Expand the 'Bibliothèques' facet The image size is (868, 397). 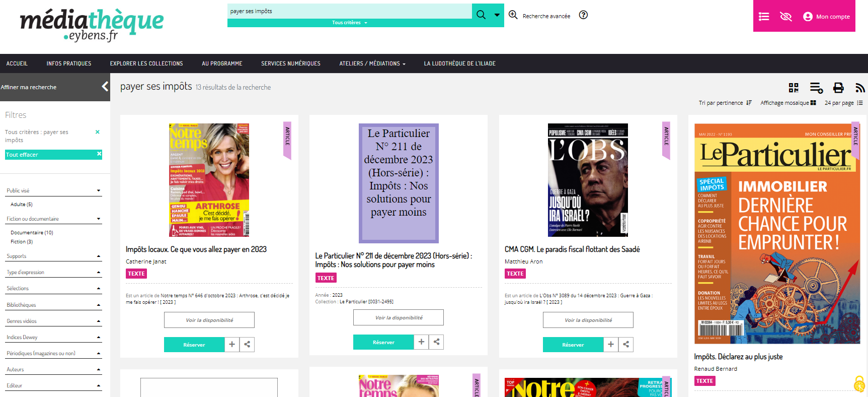53,305
